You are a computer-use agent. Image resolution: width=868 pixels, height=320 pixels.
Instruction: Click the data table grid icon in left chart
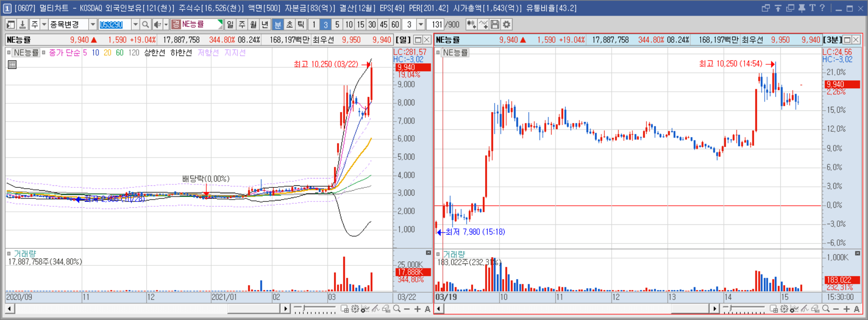click(12, 64)
